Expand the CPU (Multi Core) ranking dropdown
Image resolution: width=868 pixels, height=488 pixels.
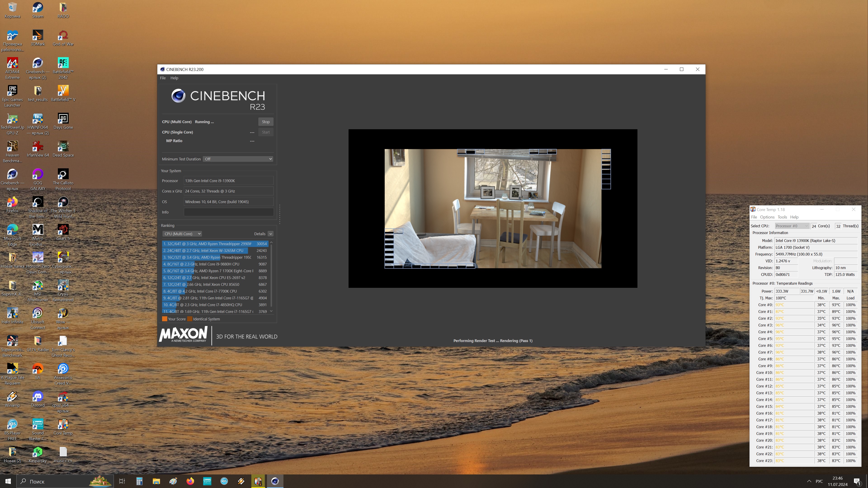(182, 234)
